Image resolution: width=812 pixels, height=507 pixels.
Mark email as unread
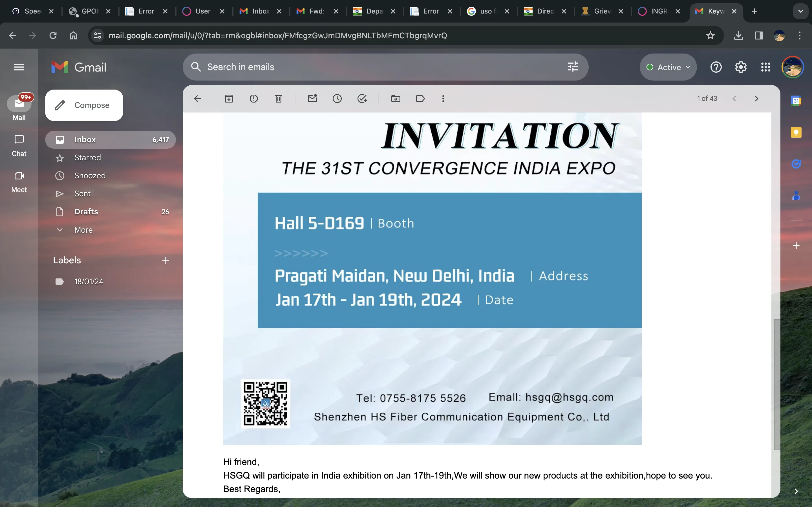(x=312, y=99)
